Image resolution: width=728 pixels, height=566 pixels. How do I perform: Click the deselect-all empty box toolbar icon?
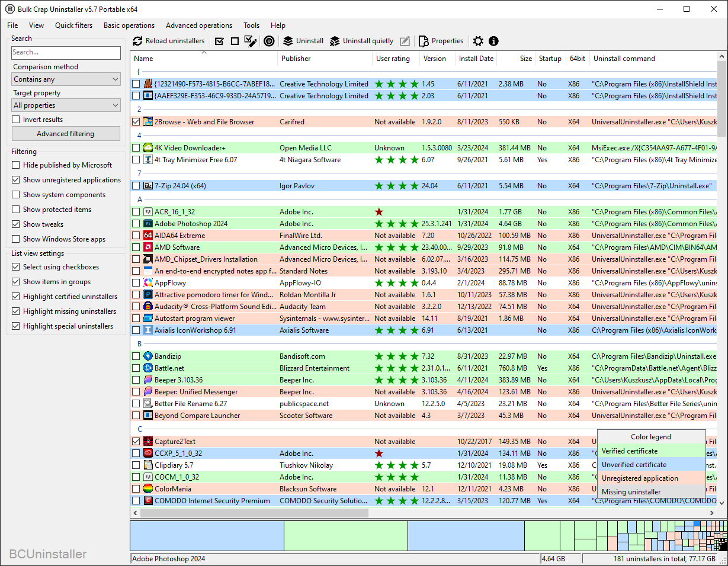tap(235, 41)
